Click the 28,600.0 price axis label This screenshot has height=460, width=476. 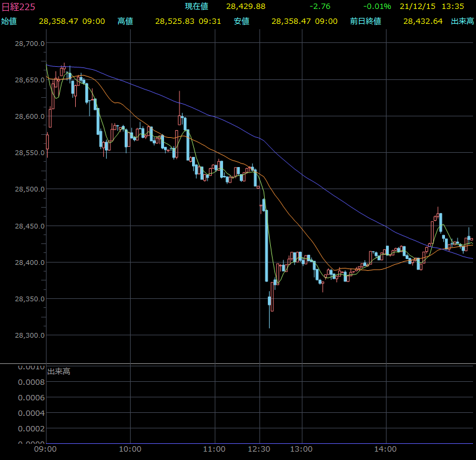click(30, 116)
